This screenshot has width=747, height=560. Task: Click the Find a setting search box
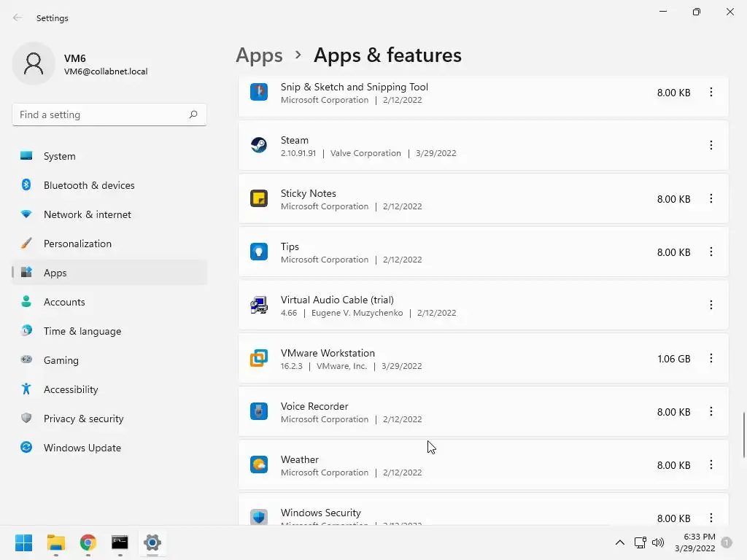pyautogui.click(x=102, y=114)
